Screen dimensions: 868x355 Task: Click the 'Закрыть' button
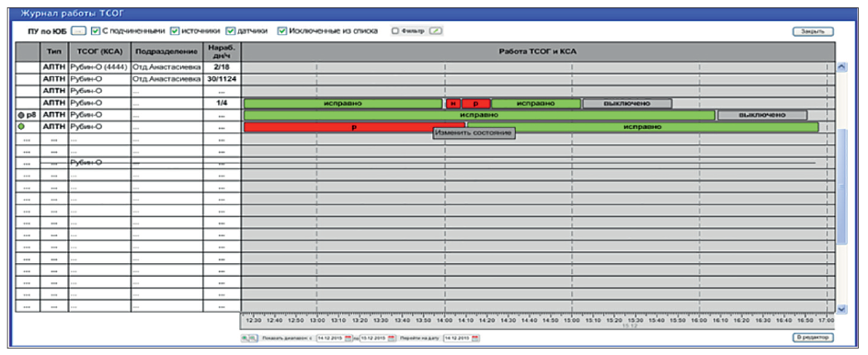813,31
